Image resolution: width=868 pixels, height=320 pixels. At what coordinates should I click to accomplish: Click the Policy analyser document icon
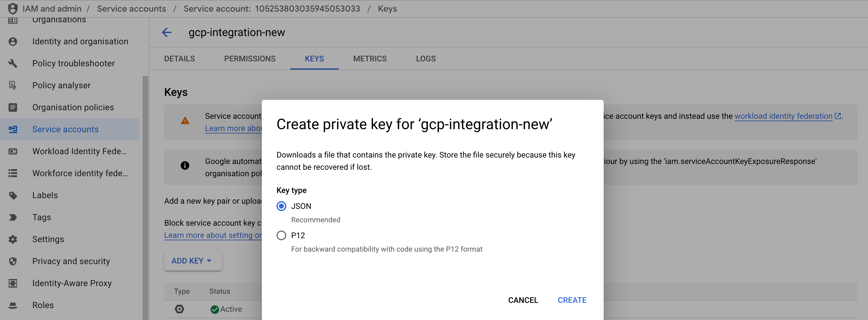tap(13, 85)
